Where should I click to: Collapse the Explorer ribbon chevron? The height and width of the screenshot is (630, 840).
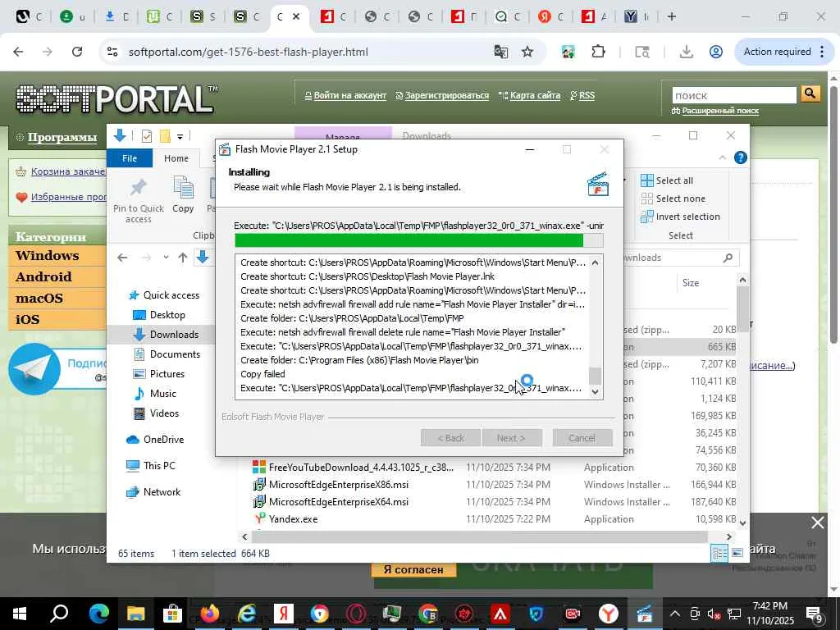(x=722, y=157)
